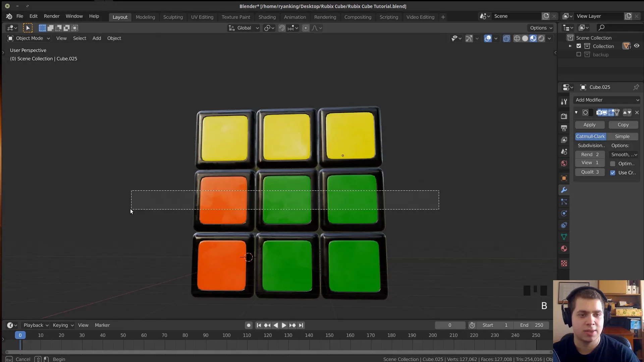Activate the Proportional Editing icon
Viewport: 644px width, 362px height.
click(306, 28)
